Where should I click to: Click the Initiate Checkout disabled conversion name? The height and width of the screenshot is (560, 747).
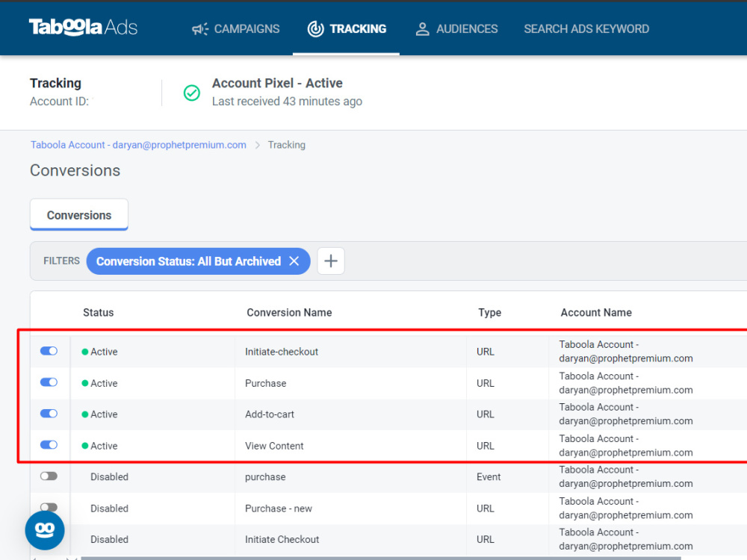click(x=282, y=540)
